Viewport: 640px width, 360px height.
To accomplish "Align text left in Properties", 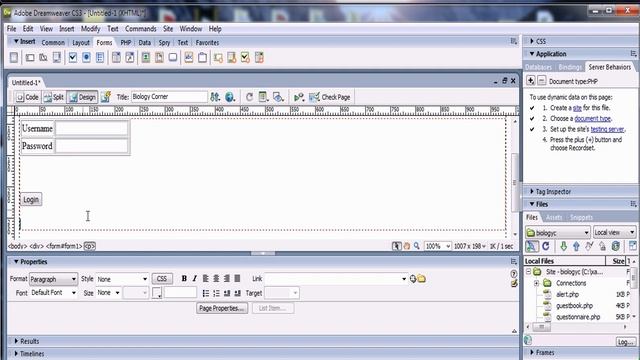I will pos(206,279).
